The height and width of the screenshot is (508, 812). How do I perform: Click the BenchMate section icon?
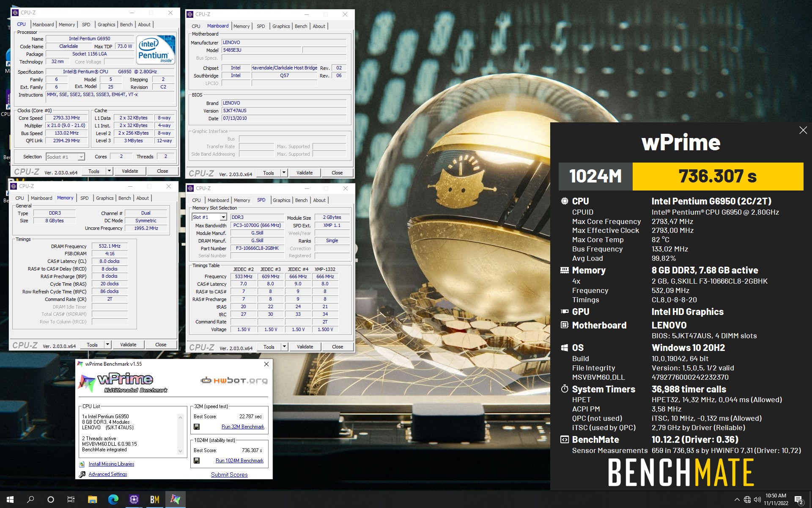click(565, 439)
